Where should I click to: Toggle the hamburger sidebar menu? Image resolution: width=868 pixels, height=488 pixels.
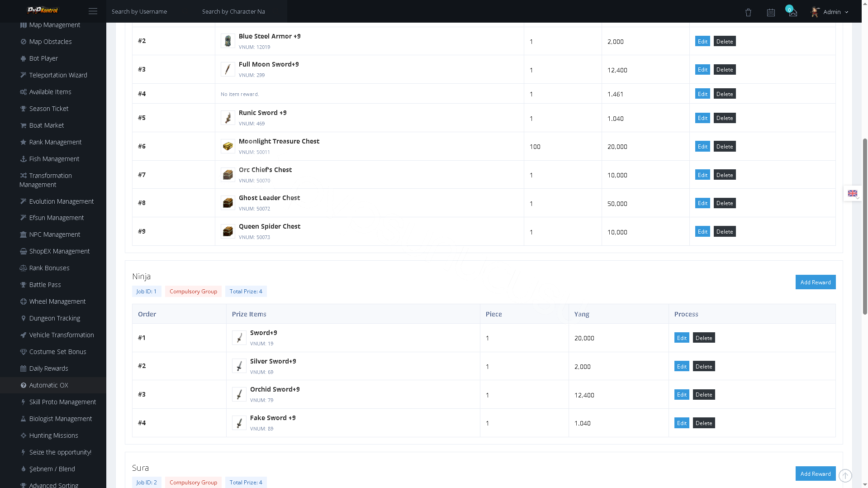93,11
